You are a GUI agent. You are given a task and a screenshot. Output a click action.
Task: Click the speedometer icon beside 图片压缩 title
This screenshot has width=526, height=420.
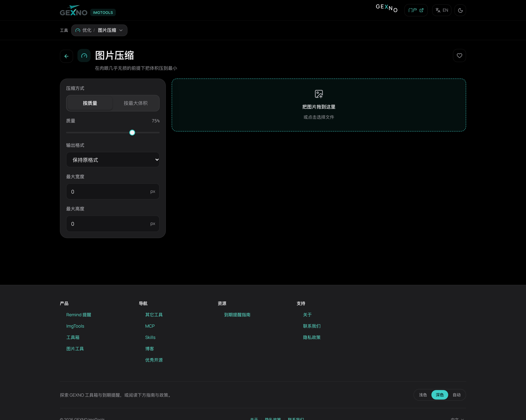click(x=84, y=56)
